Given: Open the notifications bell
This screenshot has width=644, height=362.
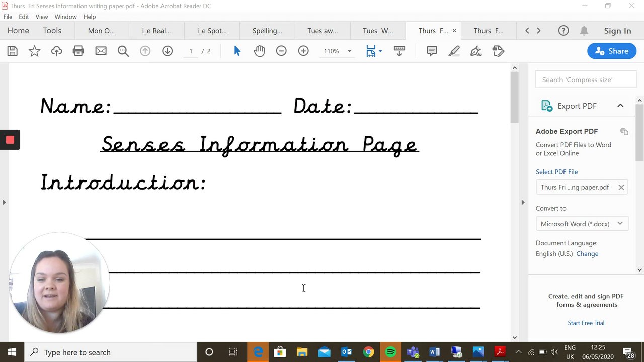Looking at the screenshot, I should tap(584, 31).
